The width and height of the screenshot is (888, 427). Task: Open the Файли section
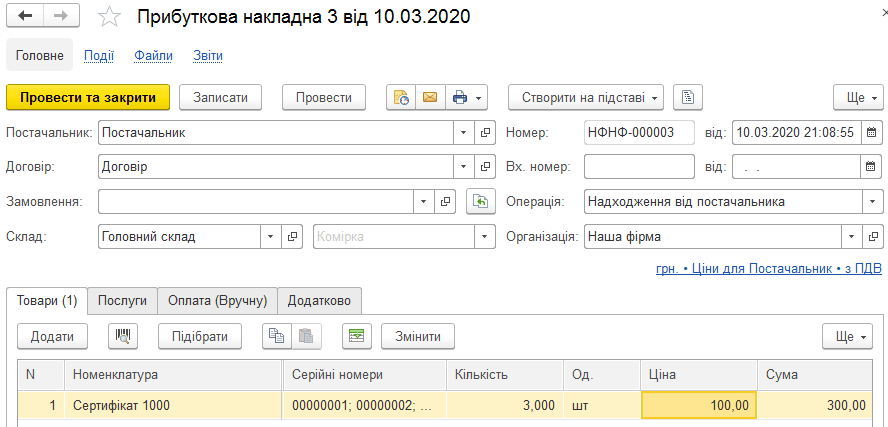[x=153, y=55]
